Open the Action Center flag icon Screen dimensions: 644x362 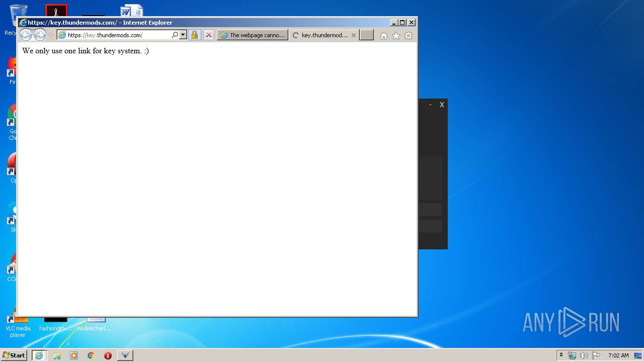coord(596,355)
